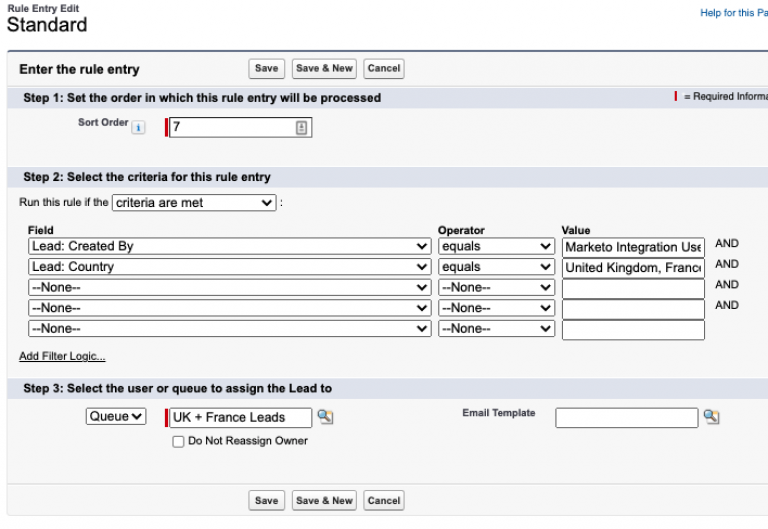The image size is (768, 529).
Task: Click the Step 1 section heading
Action: (x=202, y=98)
